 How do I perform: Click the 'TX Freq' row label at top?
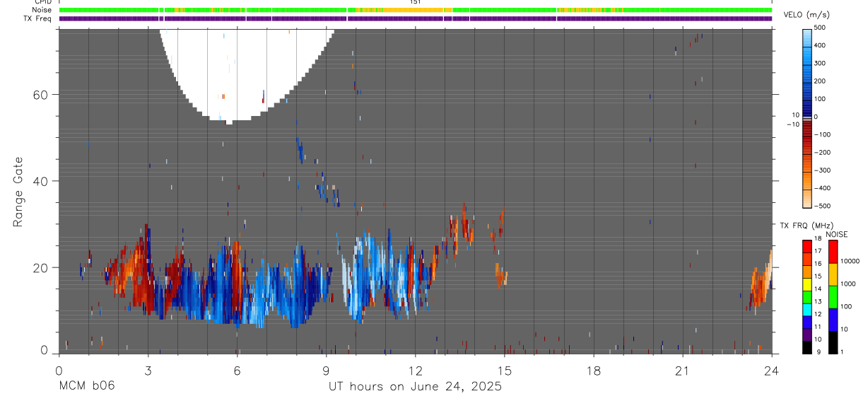point(37,18)
